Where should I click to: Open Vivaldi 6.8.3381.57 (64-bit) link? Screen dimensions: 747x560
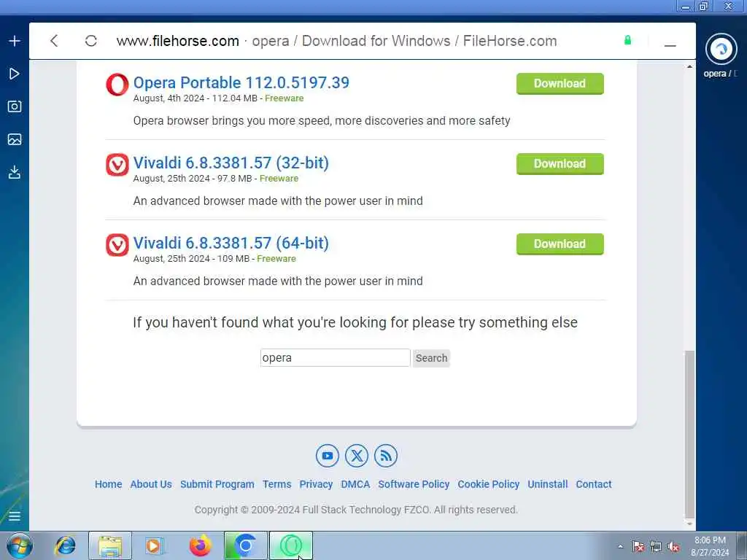click(x=231, y=243)
